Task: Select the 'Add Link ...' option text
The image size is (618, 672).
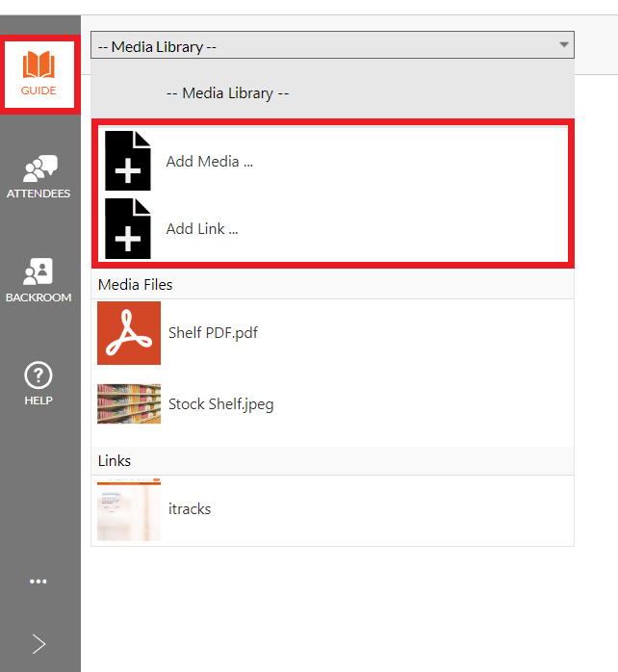Action: pos(202,229)
